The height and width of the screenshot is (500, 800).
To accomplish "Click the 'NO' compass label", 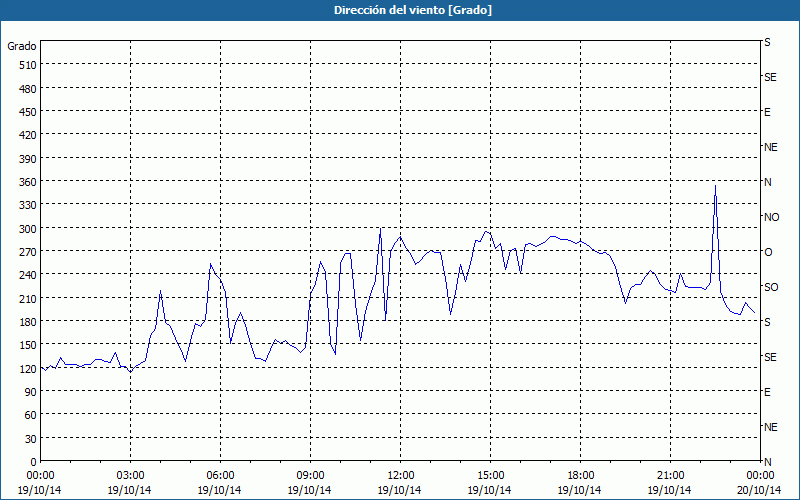I will [x=771, y=217].
